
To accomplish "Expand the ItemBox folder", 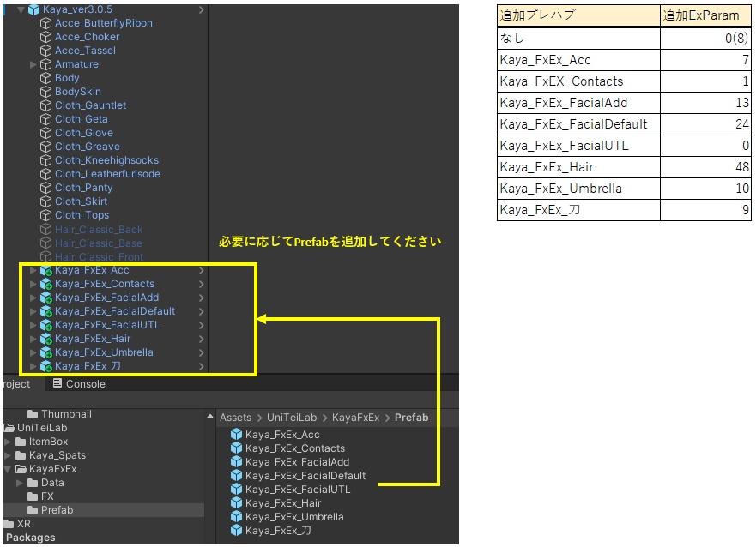I will (8, 442).
